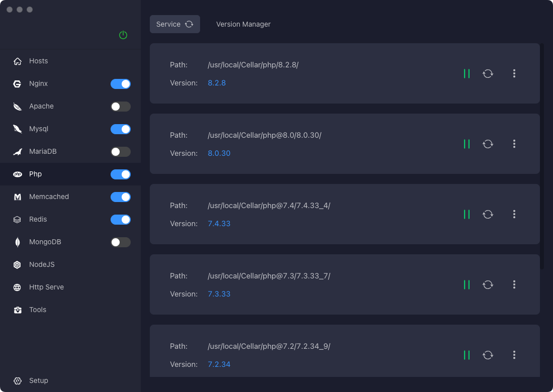Switch on the MariaDB toggle
This screenshot has width=553, height=392.
(121, 152)
